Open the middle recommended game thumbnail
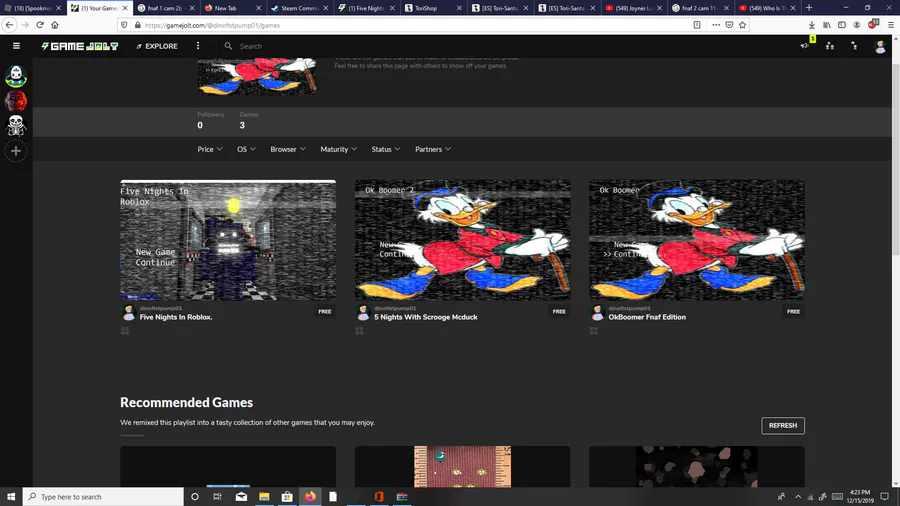900x506 pixels. (462, 466)
